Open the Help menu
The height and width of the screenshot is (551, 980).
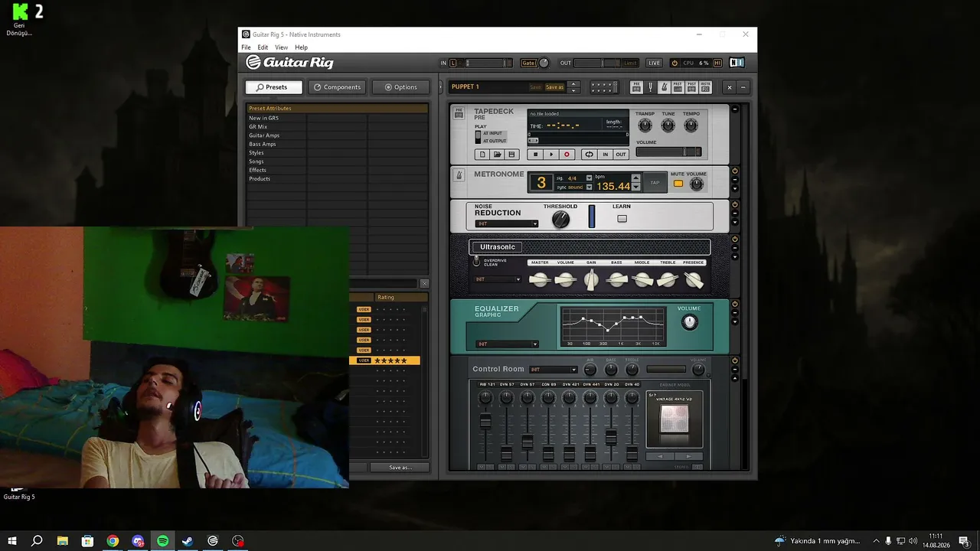tap(301, 47)
